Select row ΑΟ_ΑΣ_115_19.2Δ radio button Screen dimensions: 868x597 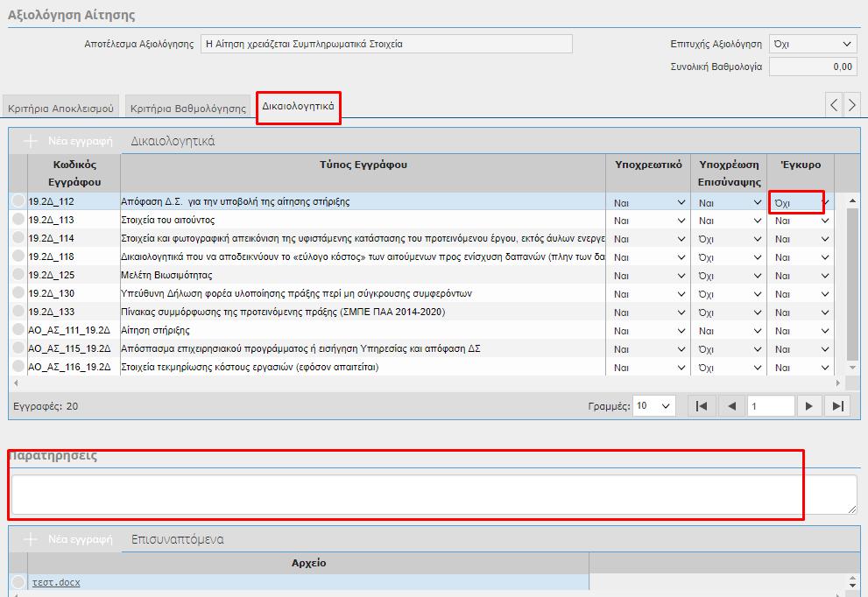click(x=18, y=348)
